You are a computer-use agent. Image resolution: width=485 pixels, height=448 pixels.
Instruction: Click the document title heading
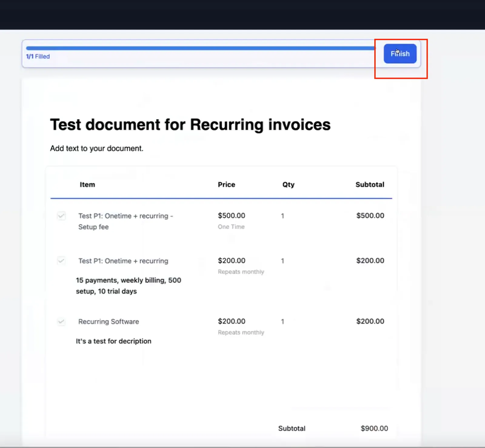tap(190, 125)
